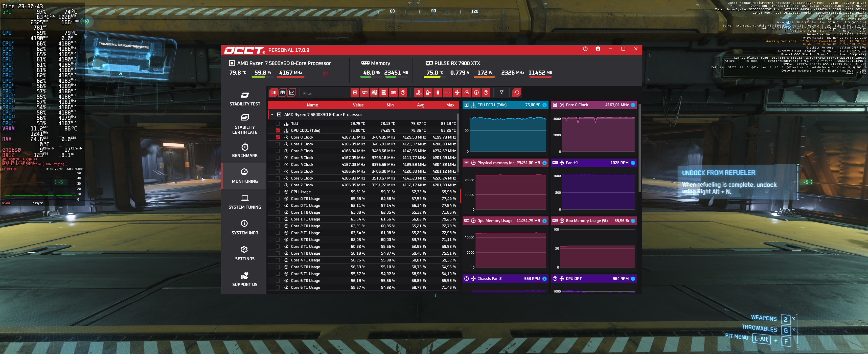Switch to combined table and graph layout

click(x=273, y=92)
